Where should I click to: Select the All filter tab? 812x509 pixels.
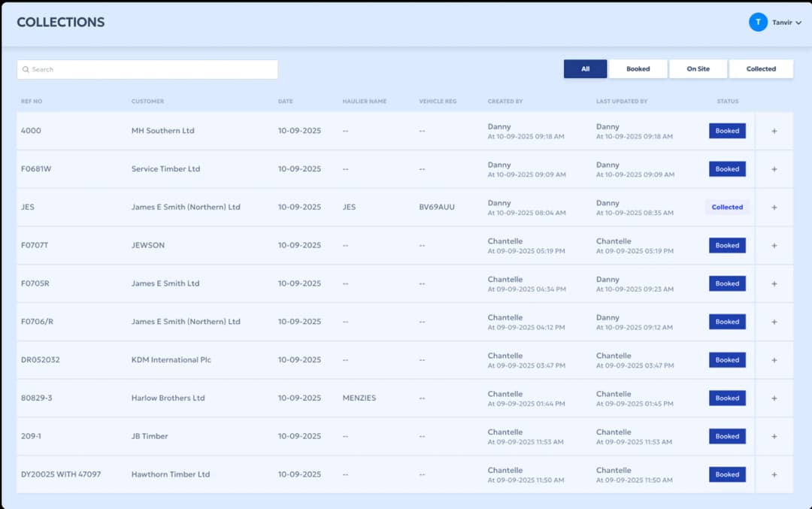tap(585, 69)
